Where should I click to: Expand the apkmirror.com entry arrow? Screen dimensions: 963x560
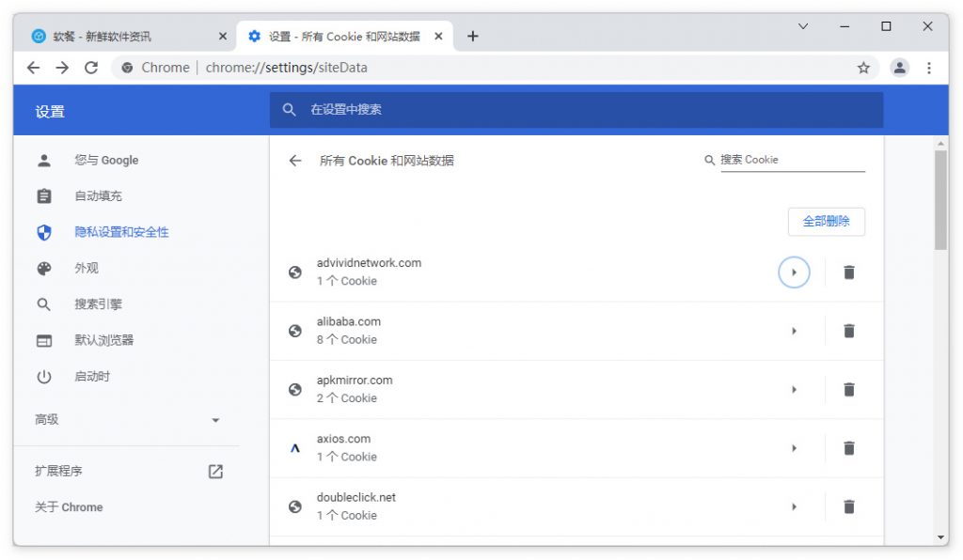pos(794,389)
